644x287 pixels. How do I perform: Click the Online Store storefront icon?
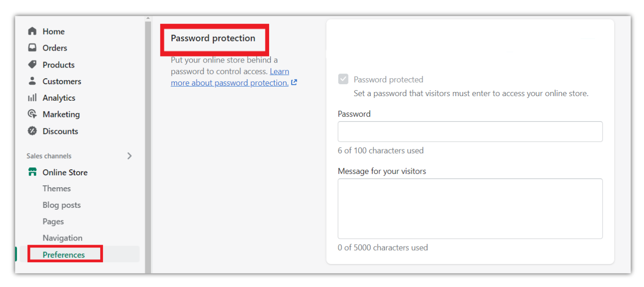32,172
